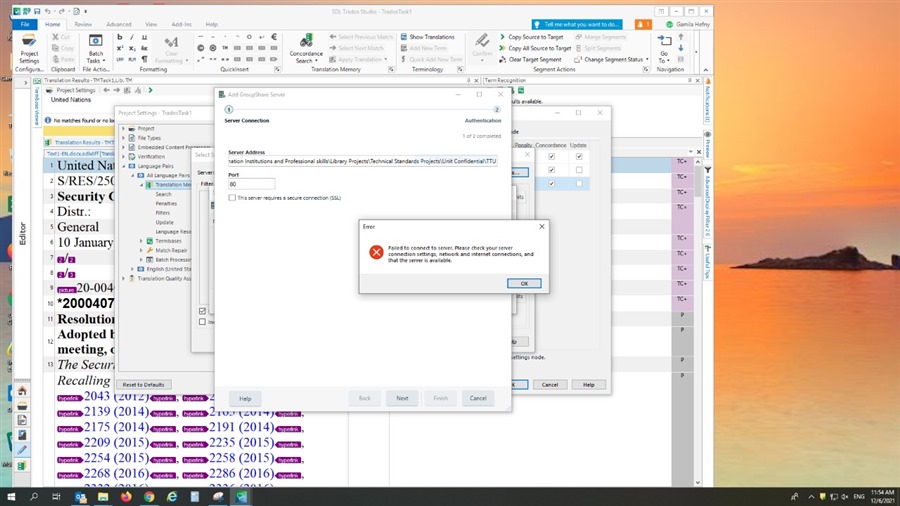Click the Tell me what you want search box

coord(577,24)
